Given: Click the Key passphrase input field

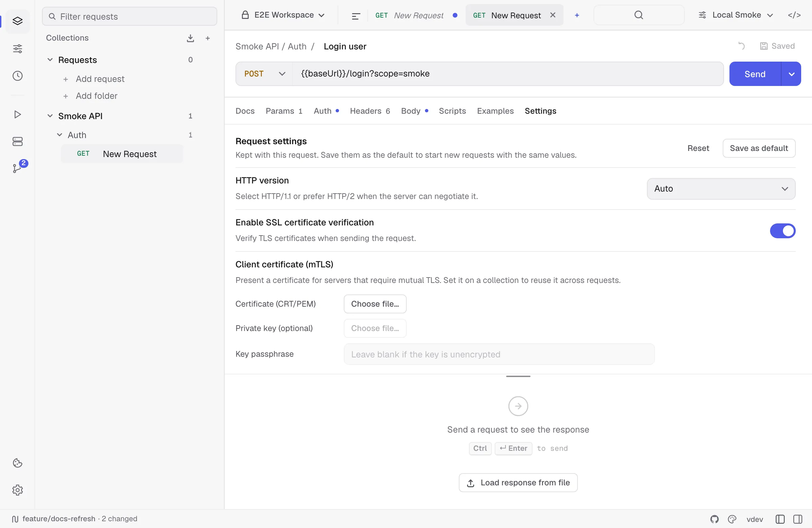Looking at the screenshot, I should (x=499, y=354).
